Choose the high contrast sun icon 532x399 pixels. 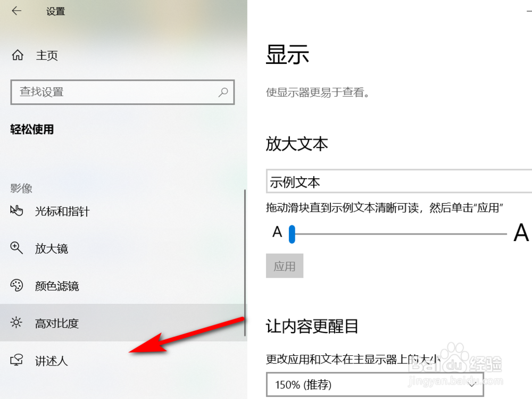pos(16,322)
